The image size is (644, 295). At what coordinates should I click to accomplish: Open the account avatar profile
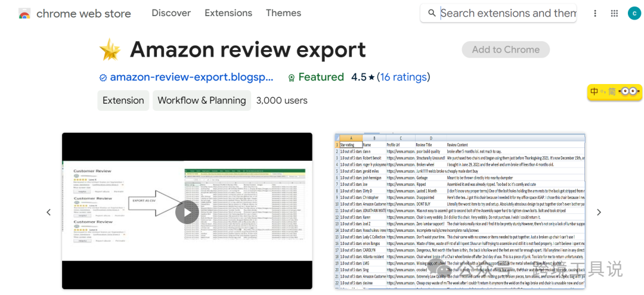(x=634, y=14)
